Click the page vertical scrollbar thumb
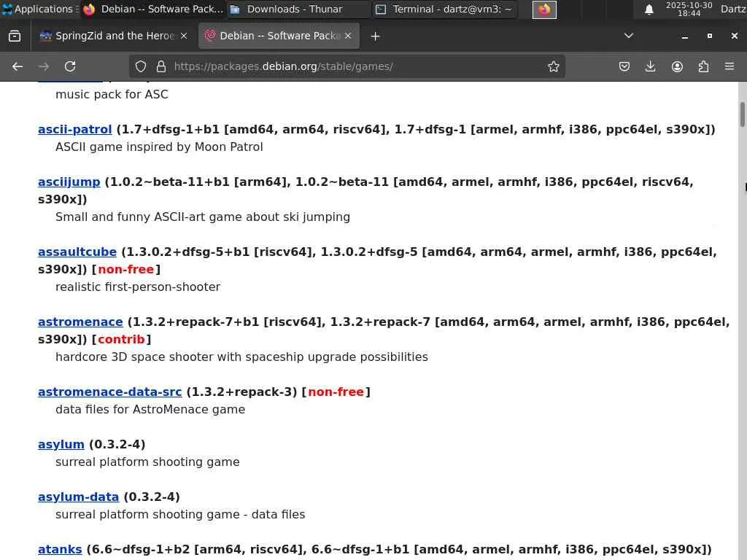The width and height of the screenshot is (747, 560). click(x=742, y=114)
